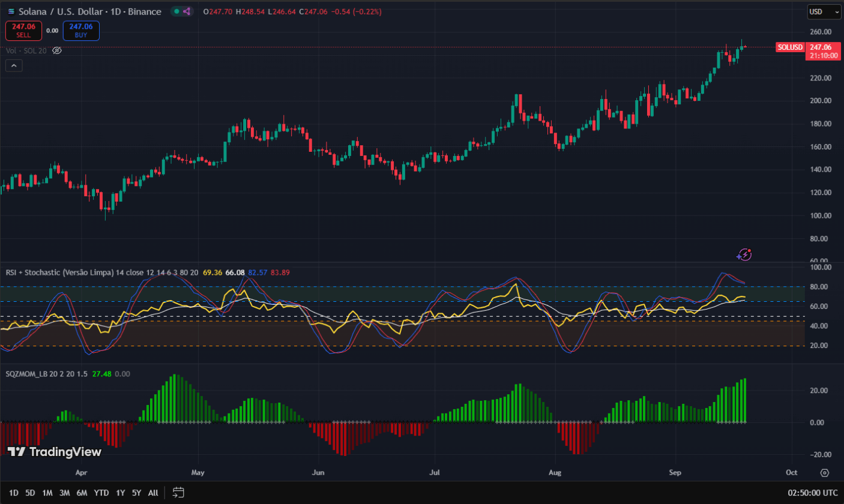Click the yellow RSI value 69.36

tap(213, 272)
